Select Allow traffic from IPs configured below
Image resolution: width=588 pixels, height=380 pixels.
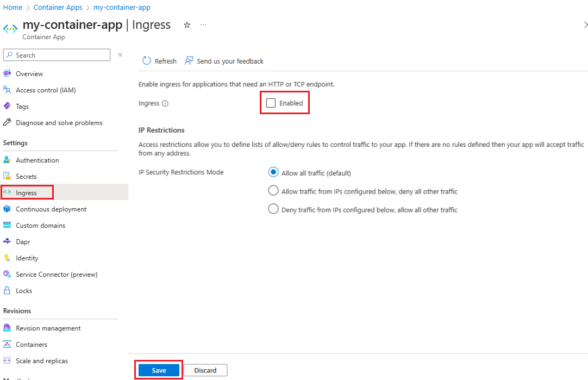pyautogui.click(x=273, y=190)
